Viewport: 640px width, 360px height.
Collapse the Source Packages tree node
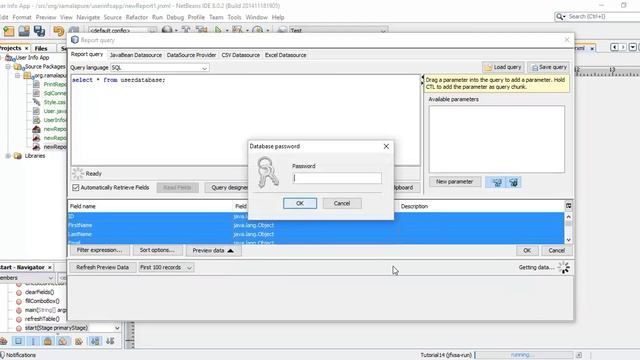[8, 67]
